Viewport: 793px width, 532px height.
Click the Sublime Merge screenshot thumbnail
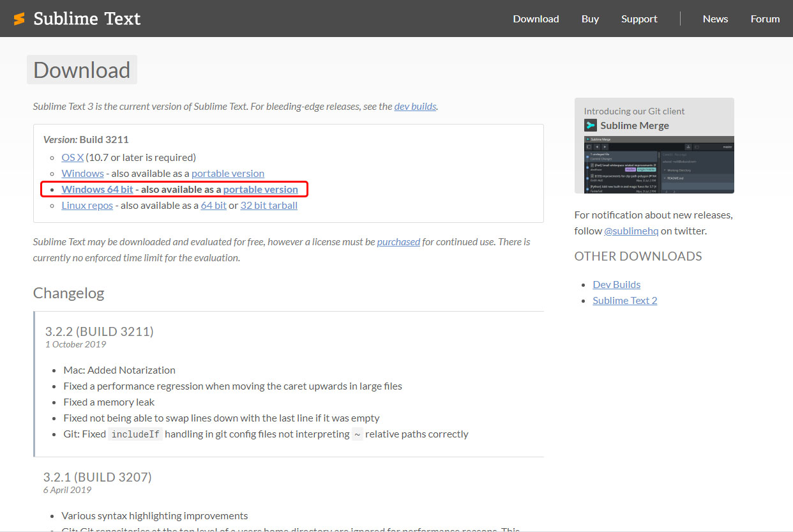pyautogui.click(x=659, y=164)
